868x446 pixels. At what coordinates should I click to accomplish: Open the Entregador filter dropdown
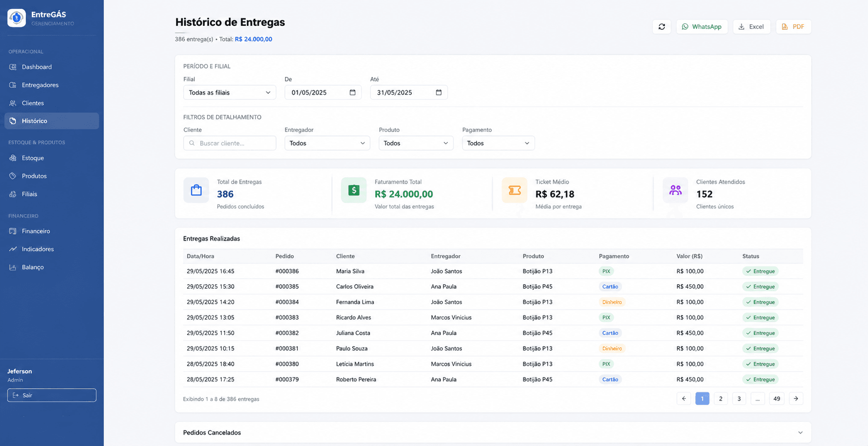point(327,143)
